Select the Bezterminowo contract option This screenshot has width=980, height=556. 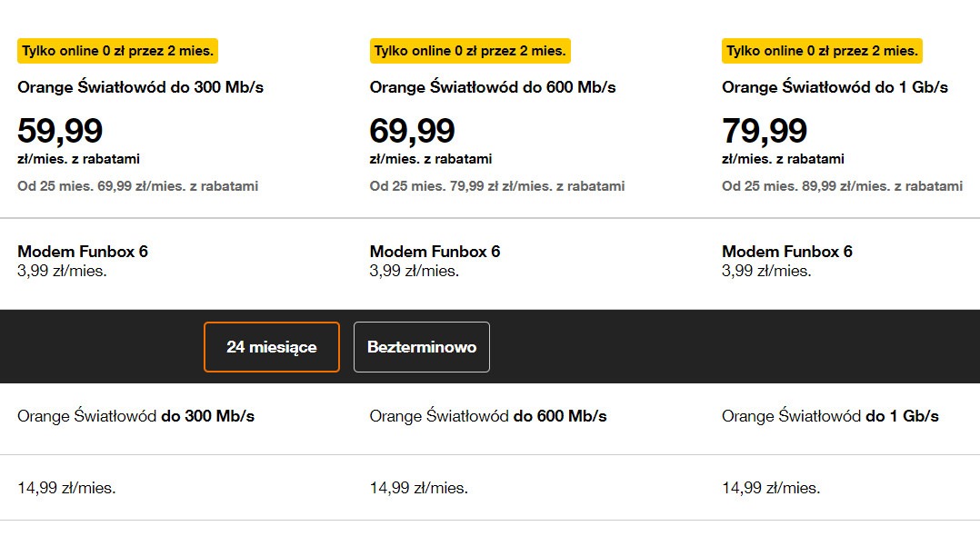click(x=421, y=346)
